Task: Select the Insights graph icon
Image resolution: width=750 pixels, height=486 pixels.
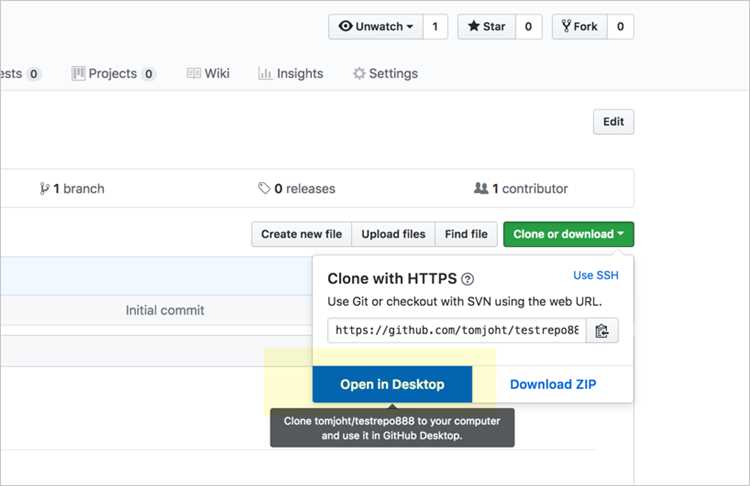Action: 265,73
